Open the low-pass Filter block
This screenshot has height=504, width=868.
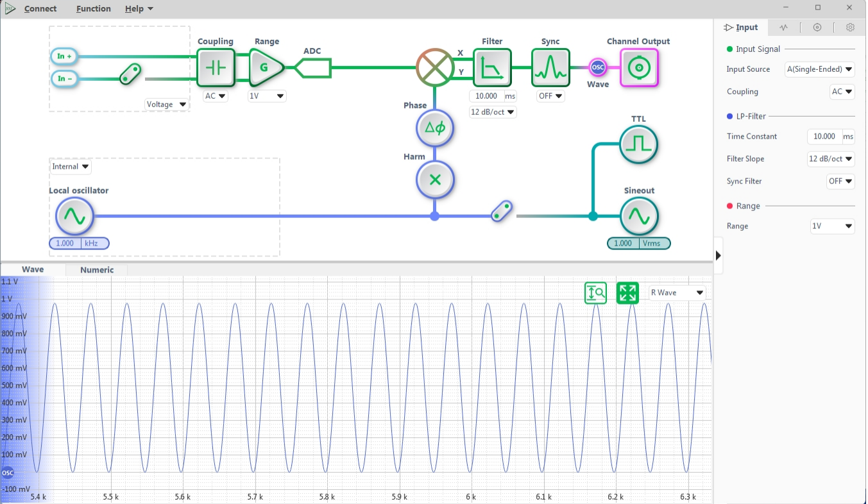tap(492, 67)
